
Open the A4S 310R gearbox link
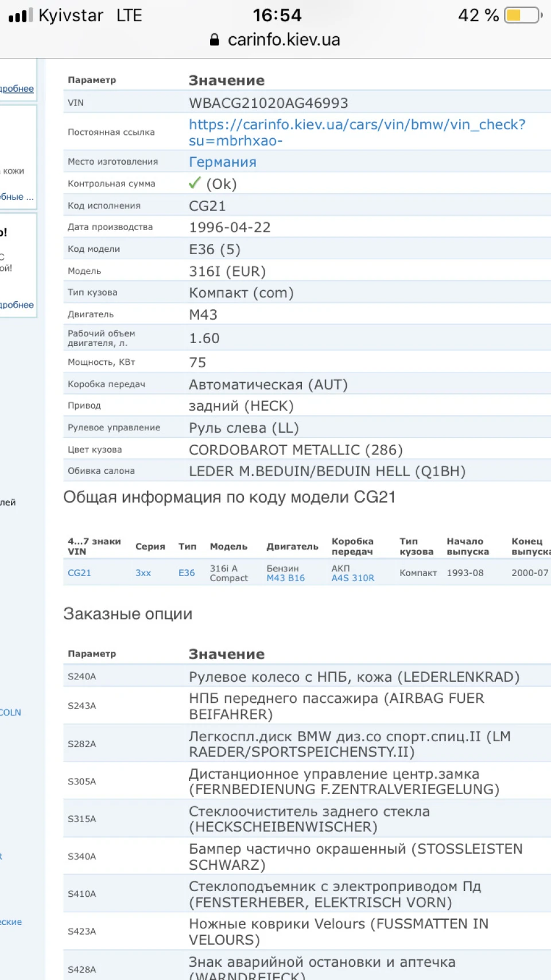352,578
